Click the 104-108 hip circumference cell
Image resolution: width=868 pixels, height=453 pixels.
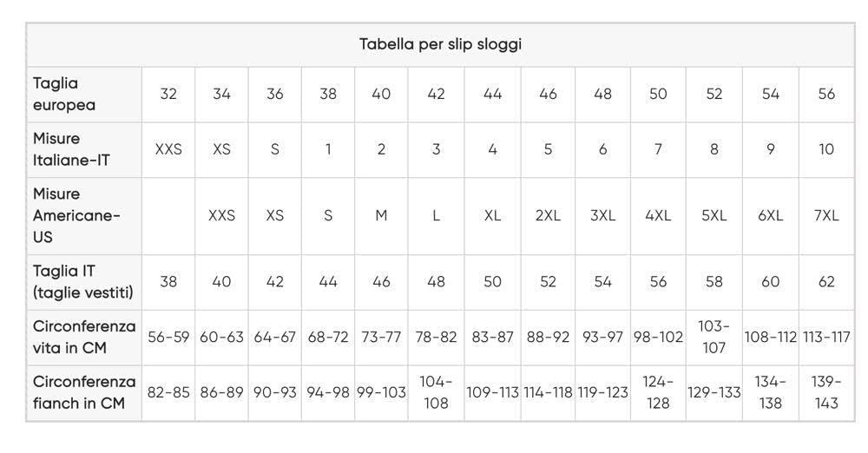point(436,392)
